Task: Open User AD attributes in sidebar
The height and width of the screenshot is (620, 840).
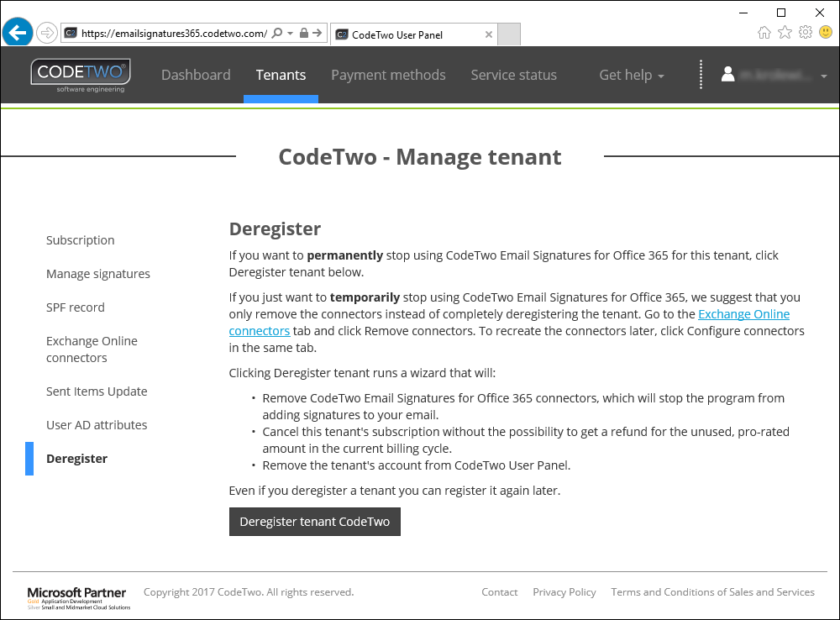Action: 97,425
